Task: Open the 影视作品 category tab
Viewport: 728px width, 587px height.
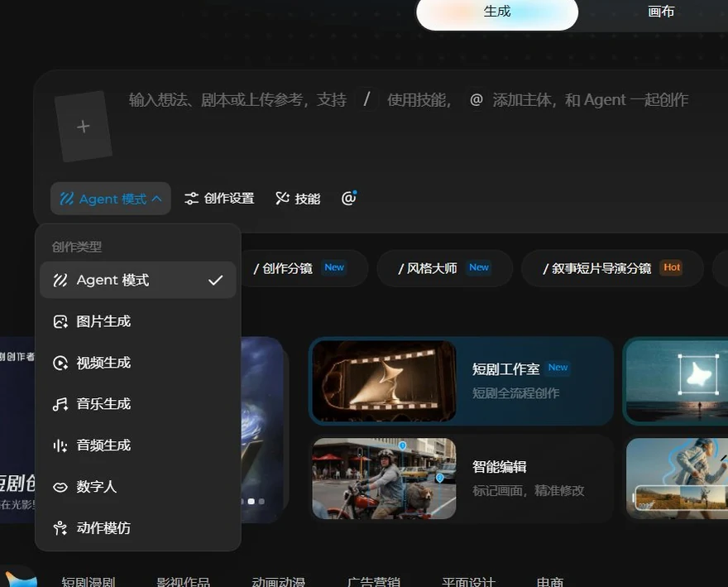Action: (x=184, y=582)
